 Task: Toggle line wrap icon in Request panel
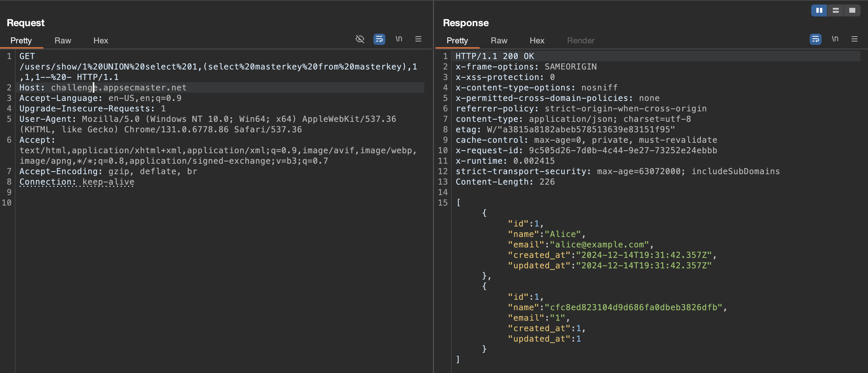(x=379, y=39)
